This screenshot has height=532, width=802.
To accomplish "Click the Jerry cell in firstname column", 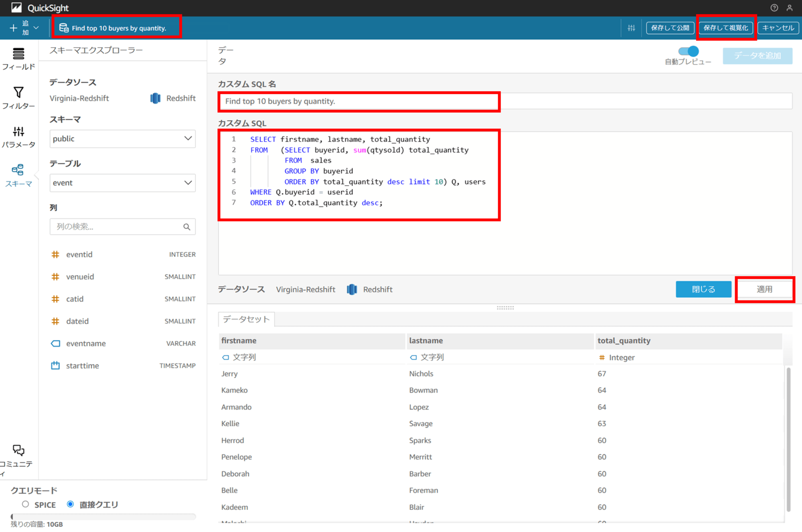I will (x=229, y=374).
